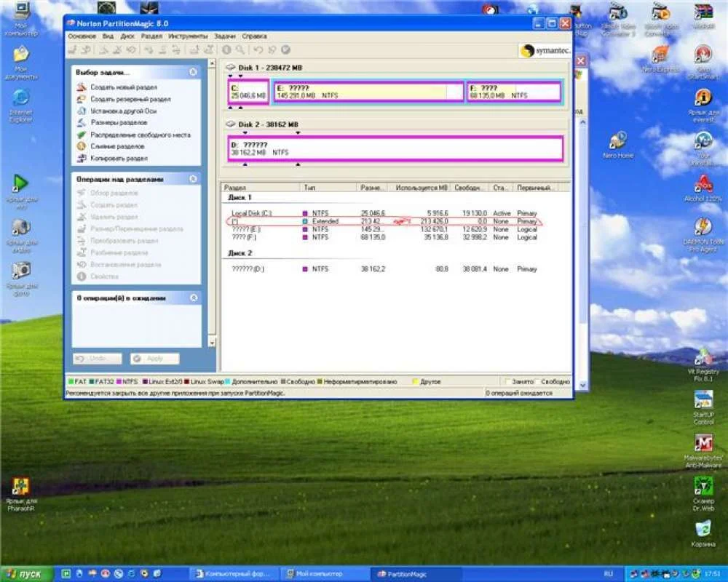Sort by the Раздел column header
The width and height of the screenshot is (728, 582).
click(261, 188)
